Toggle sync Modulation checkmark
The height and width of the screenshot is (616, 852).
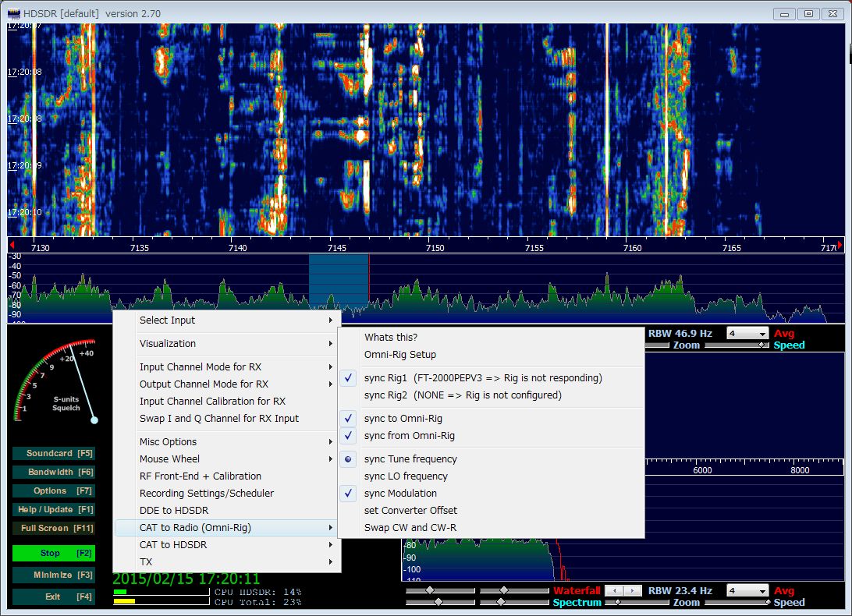[492, 494]
